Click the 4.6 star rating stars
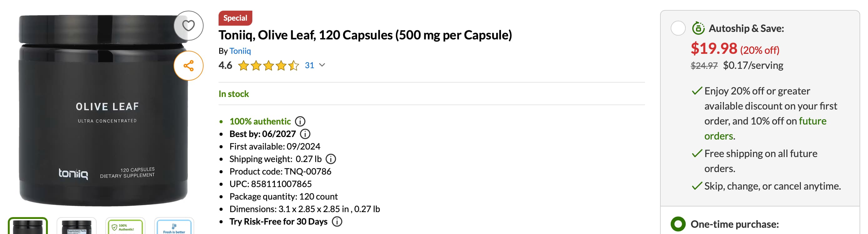Viewport: 868px width, 234px height. coord(268,65)
